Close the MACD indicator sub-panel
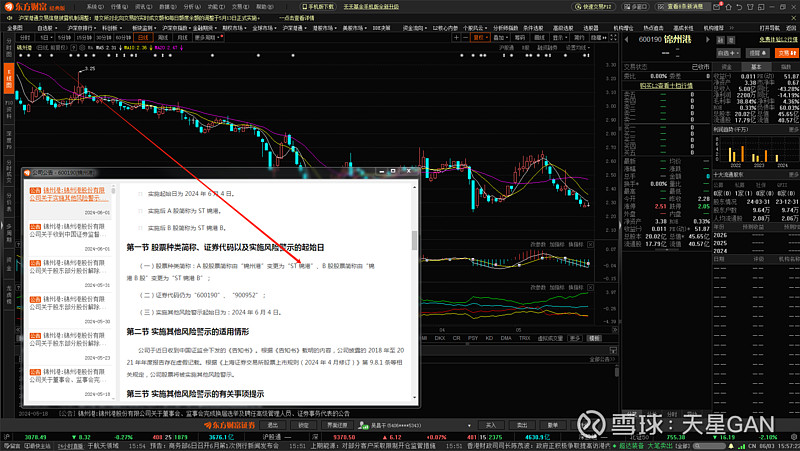800x451 pixels. click(x=590, y=244)
